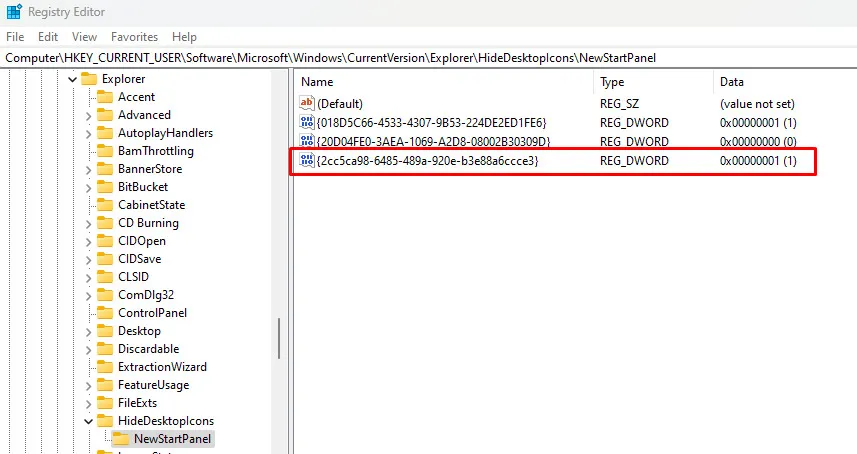The height and width of the screenshot is (454, 857).
Task: Click the REG_SZ type cell
Action: (x=619, y=104)
